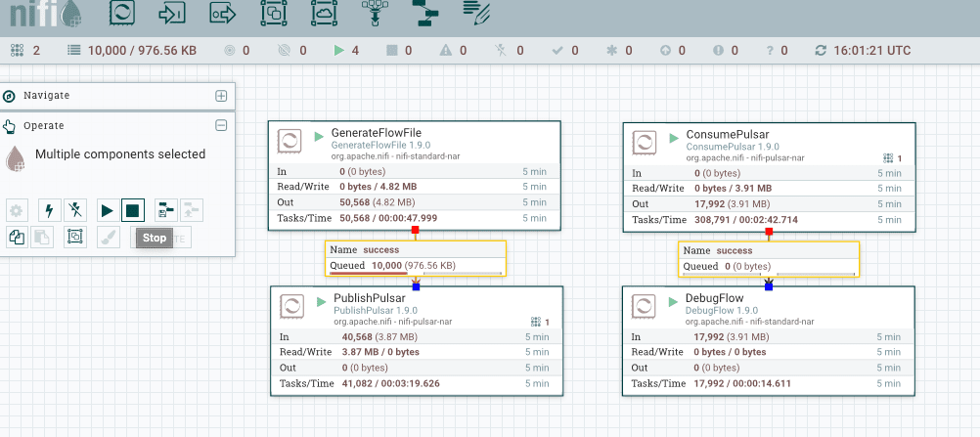Click the Copy button in Operate

[x=17, y=237]
